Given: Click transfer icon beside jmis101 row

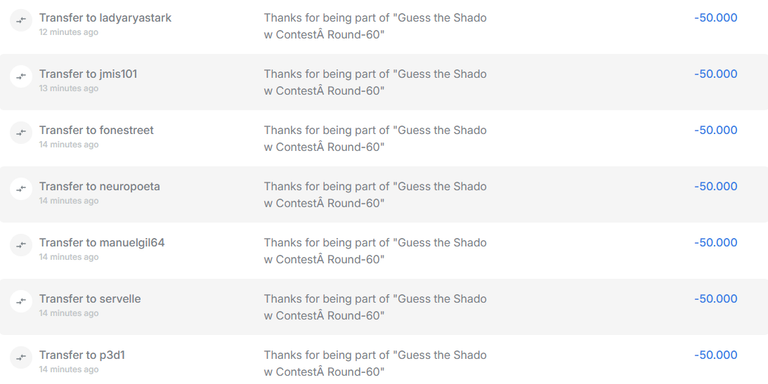Looking at the screenshot, I should point(21,76).
